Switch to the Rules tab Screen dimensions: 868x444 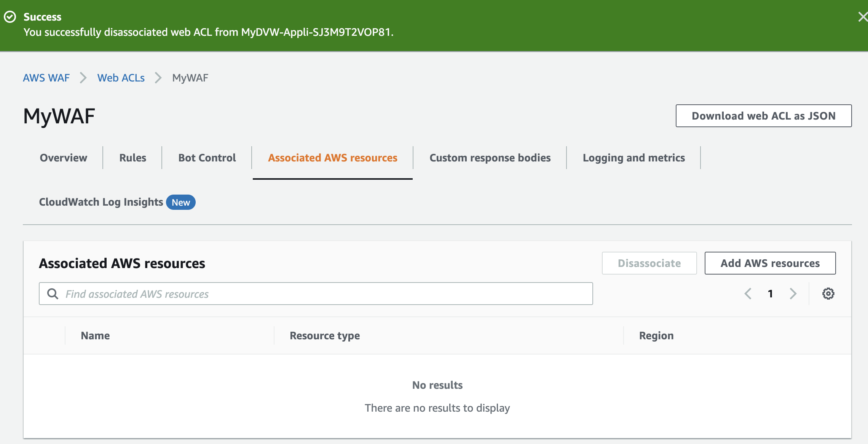(132, 158)
